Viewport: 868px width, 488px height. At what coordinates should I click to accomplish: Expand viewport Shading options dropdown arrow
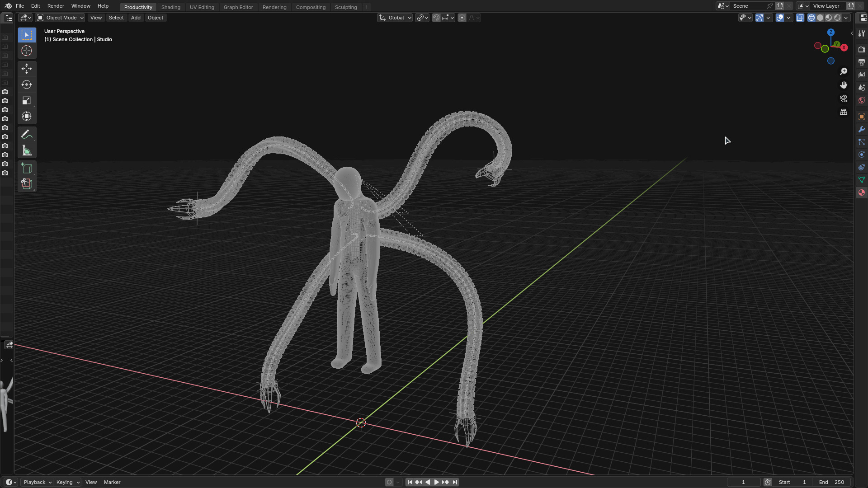pos(846,18)
